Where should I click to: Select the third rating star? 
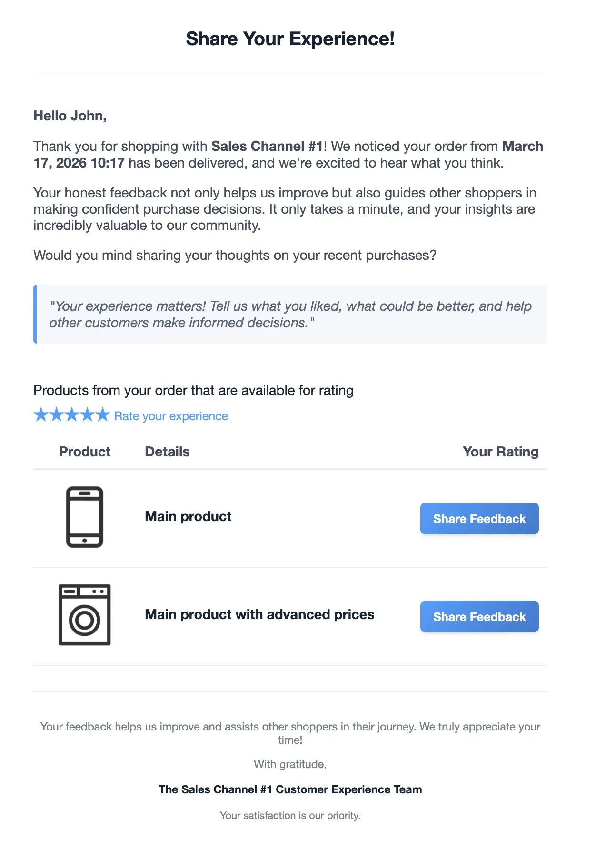72,415
